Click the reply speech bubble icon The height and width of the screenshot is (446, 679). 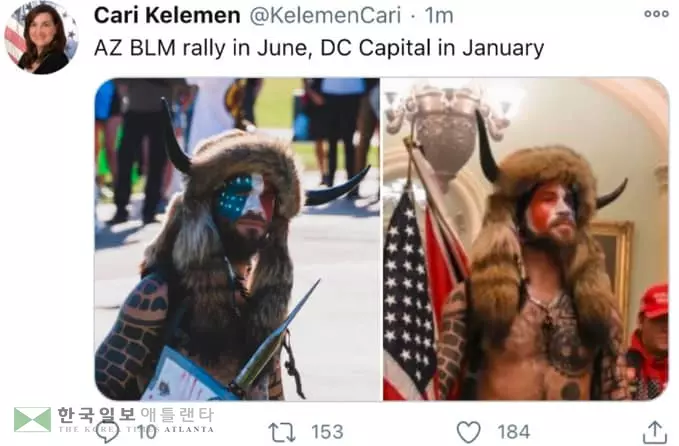pos(106,433)
